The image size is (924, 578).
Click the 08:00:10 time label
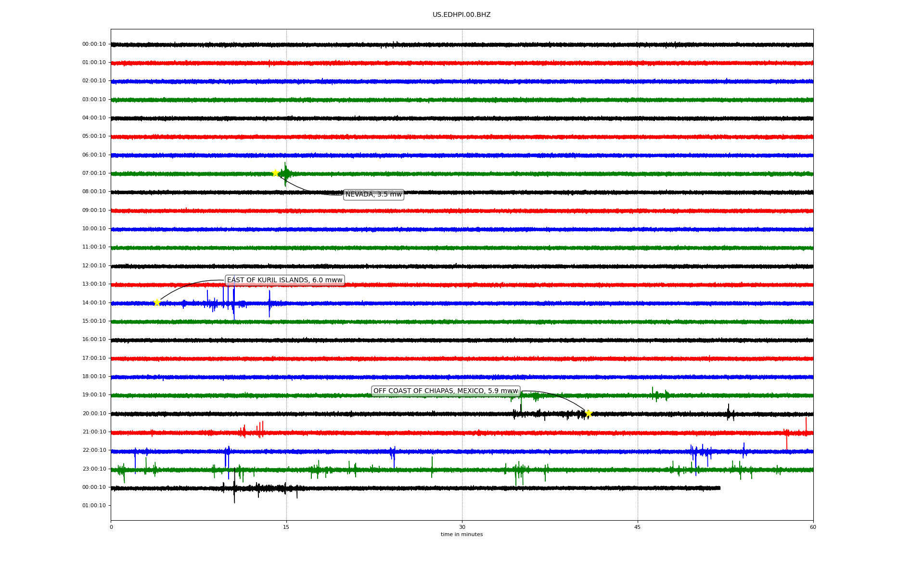pos(94,192)
